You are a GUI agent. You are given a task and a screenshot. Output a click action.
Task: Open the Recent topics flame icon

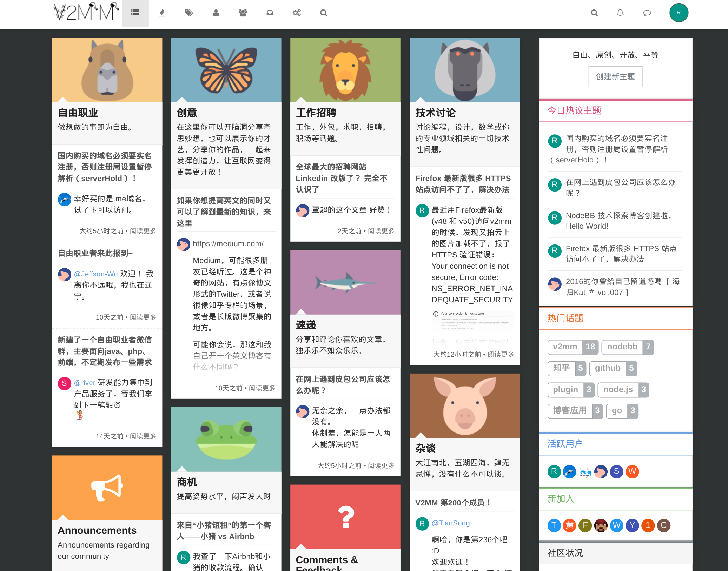162,13
